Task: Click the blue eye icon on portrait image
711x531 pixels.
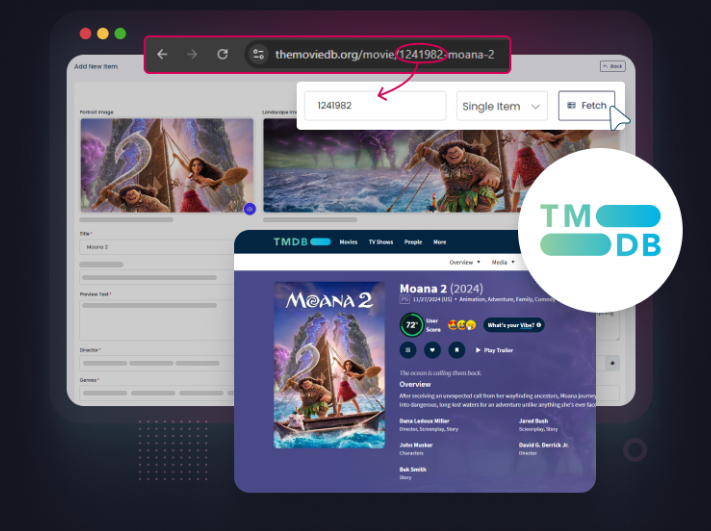Action: (x=249, y=209)
